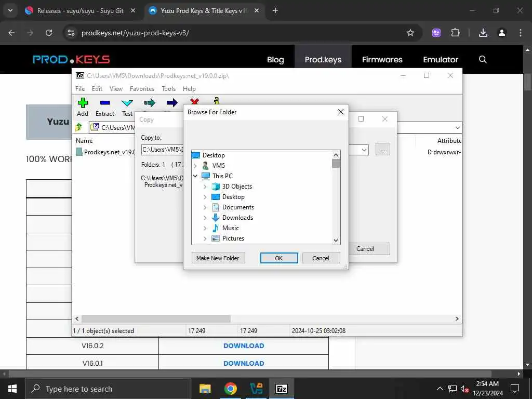Click Firmwares navigation item
532x399 pixels.
tap(382, 60)
